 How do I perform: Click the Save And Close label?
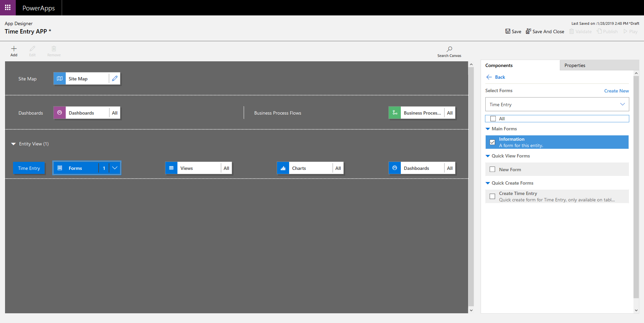[x=548, y=31]
